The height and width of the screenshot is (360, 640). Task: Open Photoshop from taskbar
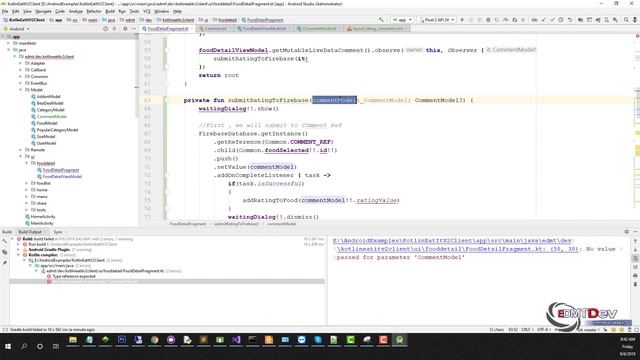click(122, 340)
